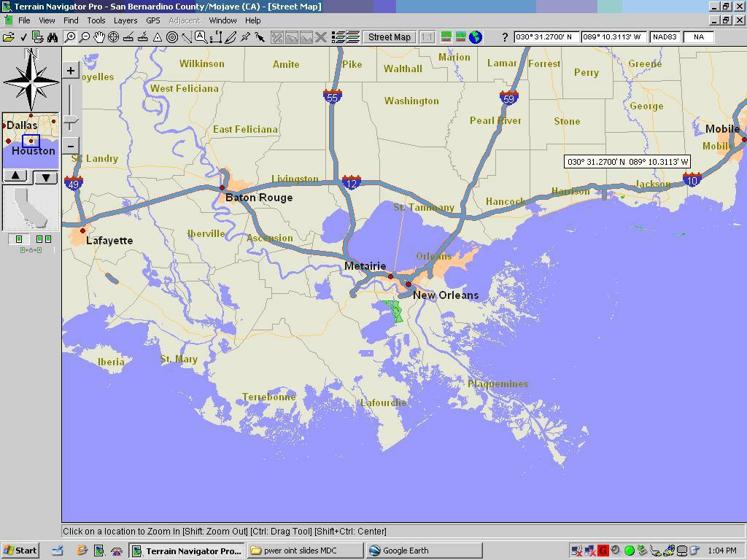Select the text label magnifier tool
747x560 pixels.
point(201,37)
